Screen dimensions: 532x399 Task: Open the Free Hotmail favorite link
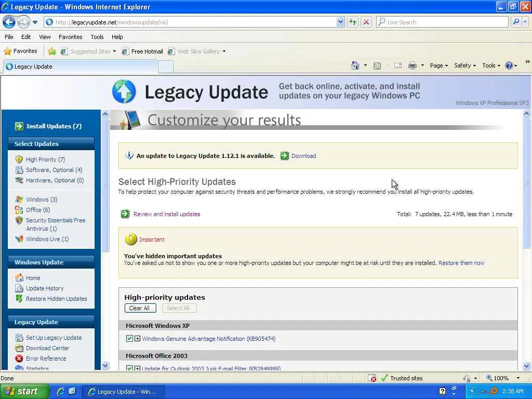pyautogui.click(x=142, y=51)
